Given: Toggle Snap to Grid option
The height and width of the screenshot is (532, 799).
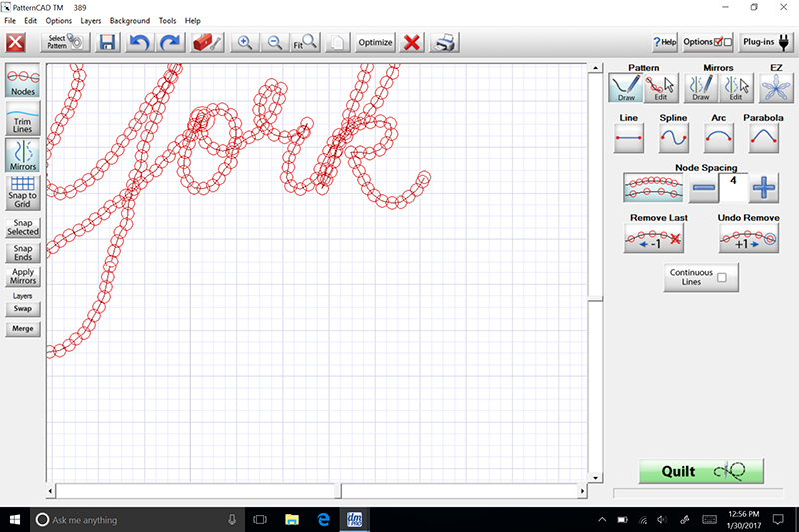Looking at the screenshot, I should (x=22, y=190).
